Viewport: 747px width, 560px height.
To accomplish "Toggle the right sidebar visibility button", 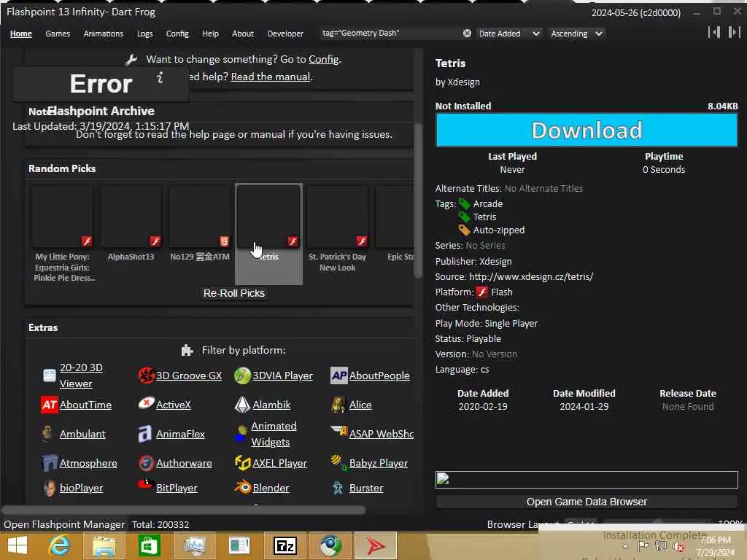I will pos(734,32).
